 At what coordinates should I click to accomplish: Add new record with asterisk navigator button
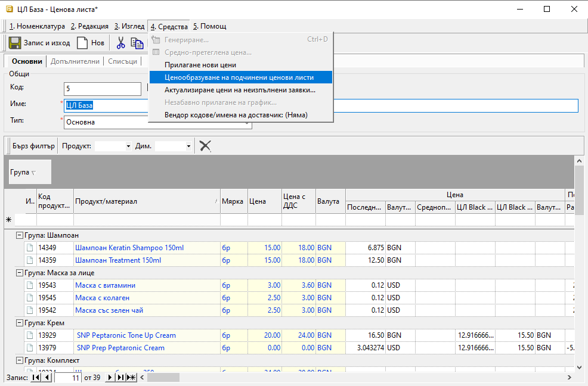point(131,377)
